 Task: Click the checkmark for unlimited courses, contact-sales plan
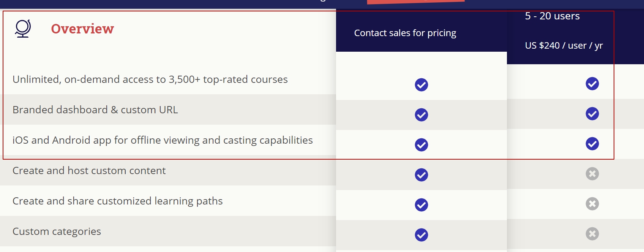[x=421, y=85]
